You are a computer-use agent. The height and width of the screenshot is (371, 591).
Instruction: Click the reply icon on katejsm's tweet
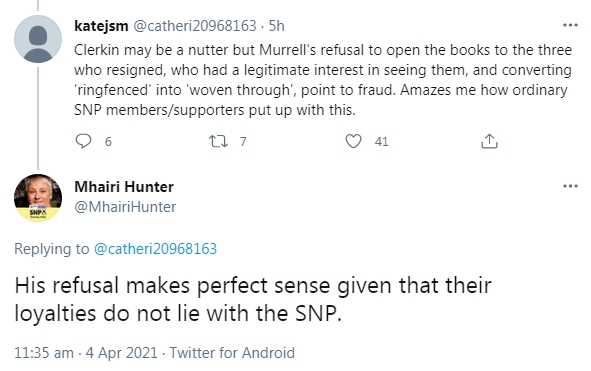pos(83,141)
